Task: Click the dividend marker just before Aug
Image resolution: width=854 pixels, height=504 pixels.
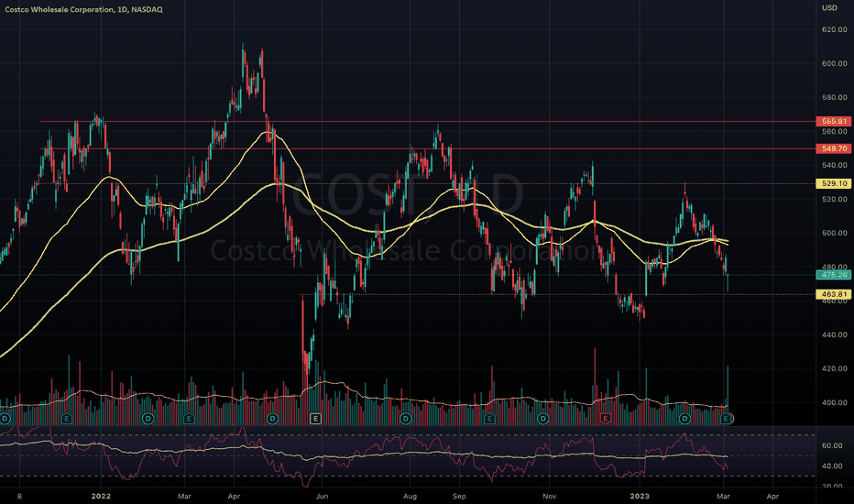Action: 405,419
